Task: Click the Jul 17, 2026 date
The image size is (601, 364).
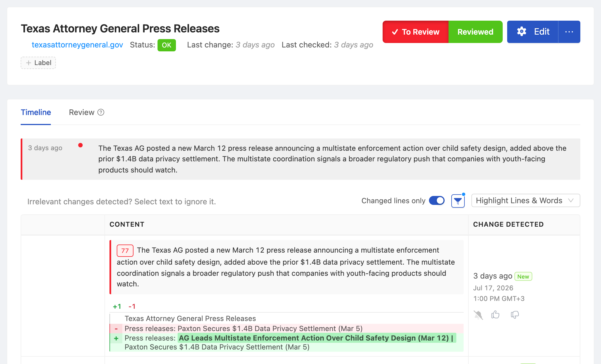Action: tap(493, 288)
